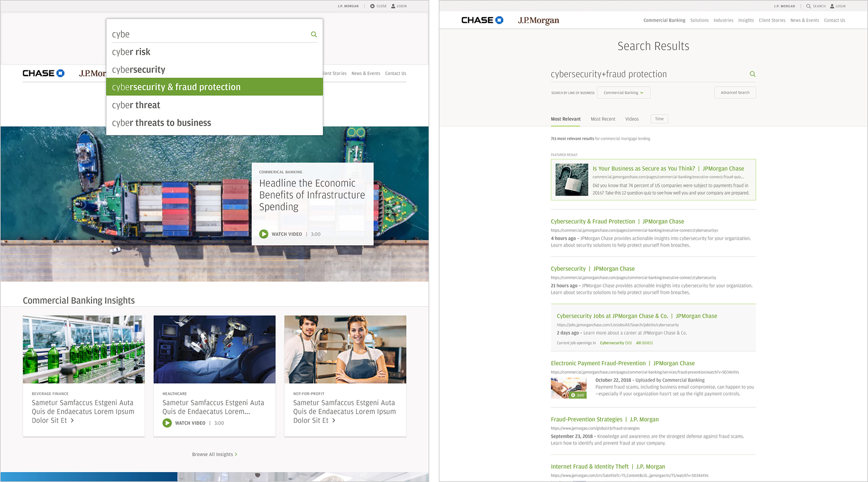Choose cybersecurity & fraud protection suggestion
The image size is (868, 482).
coord(214,87)
